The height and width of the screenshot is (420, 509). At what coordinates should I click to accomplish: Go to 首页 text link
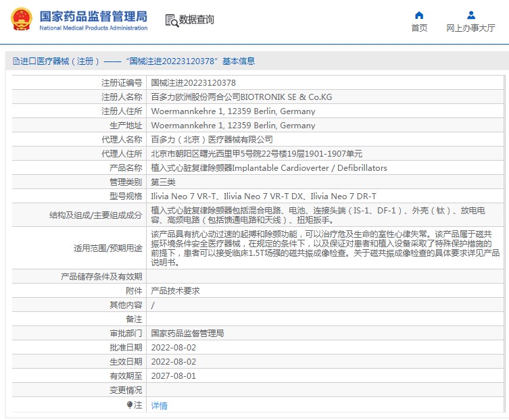point(419,28)
